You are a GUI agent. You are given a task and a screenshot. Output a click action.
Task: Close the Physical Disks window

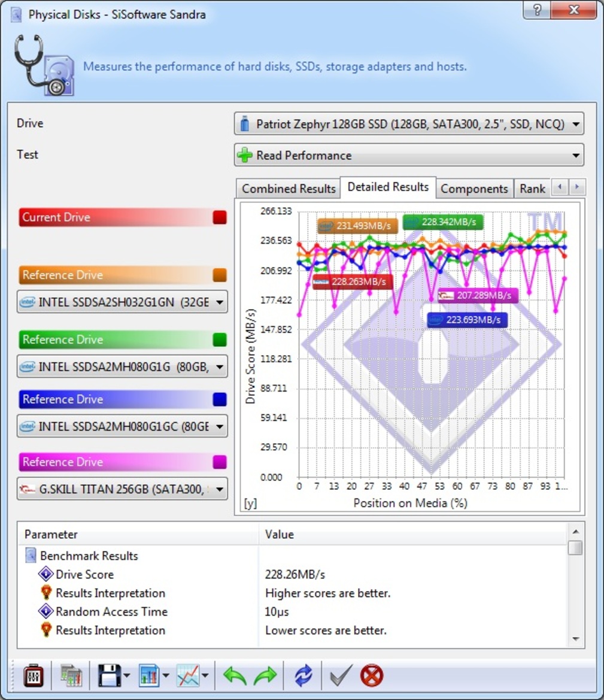pos(573,10)
